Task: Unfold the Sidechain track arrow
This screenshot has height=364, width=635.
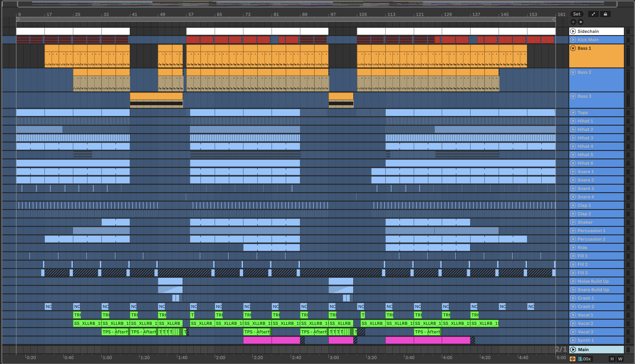Action: [x=573, y=31]
